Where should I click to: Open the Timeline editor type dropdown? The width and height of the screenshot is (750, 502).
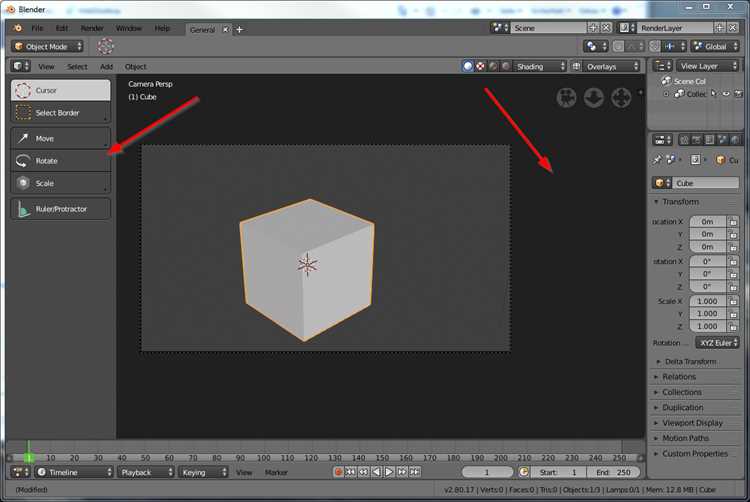point(75,472)
